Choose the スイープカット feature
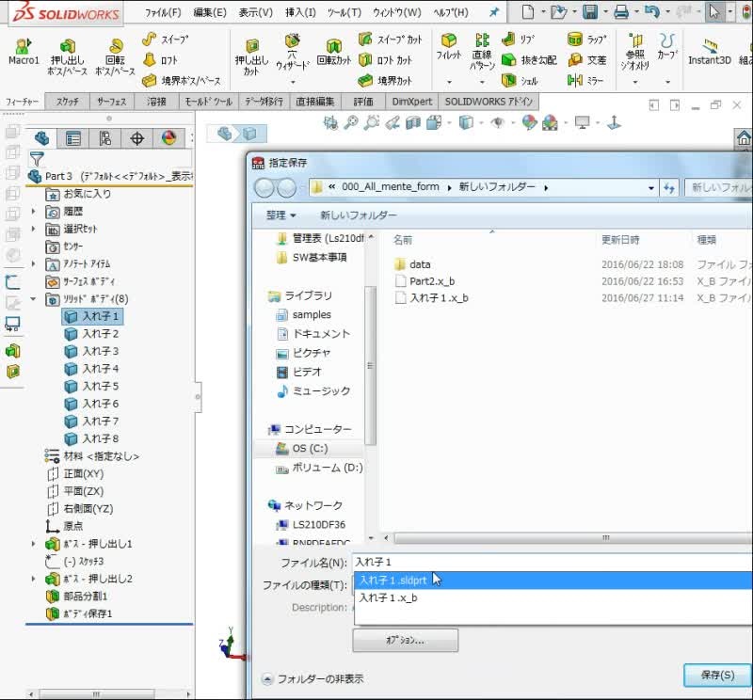The width and height of the screenshot is (753, 700). [391, 39]
